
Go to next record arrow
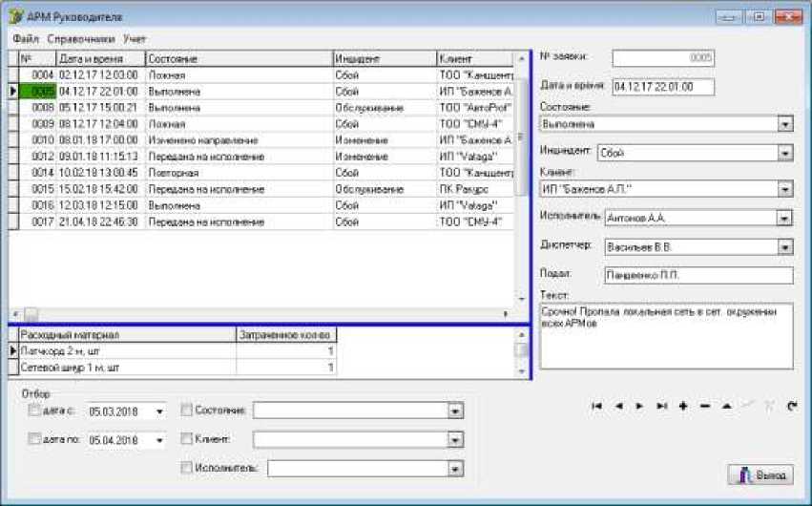point(640,406)
